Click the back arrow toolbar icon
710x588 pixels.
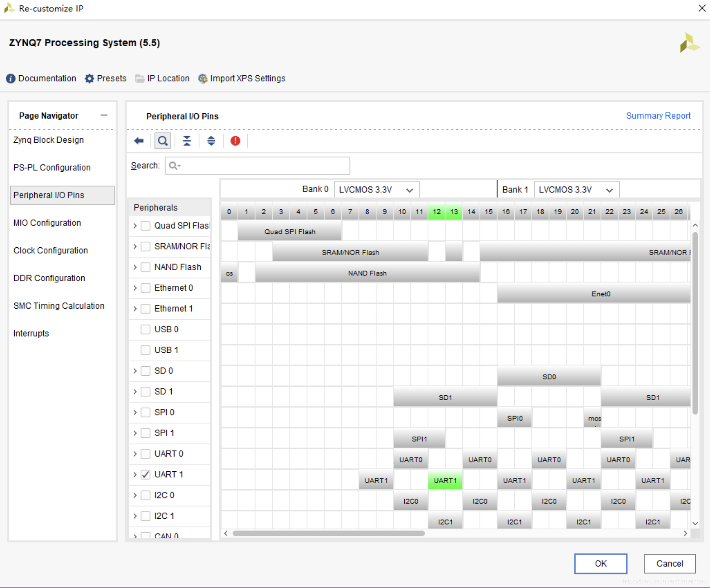click(x=139, y=141)
